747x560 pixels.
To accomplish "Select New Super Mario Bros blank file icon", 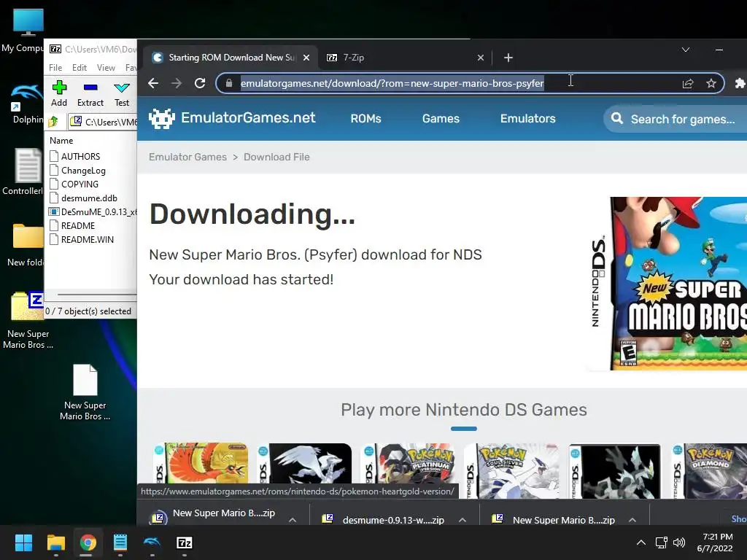I will (x=85, y=392).
